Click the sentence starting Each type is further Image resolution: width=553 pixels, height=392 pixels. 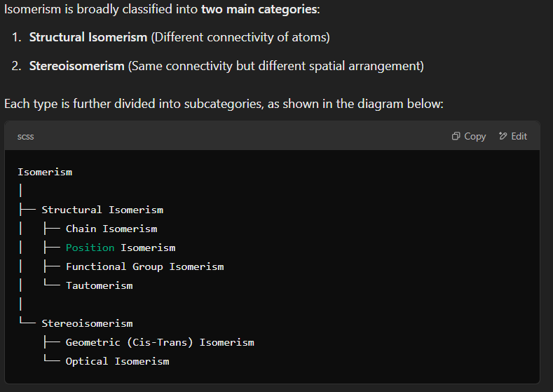224,104
